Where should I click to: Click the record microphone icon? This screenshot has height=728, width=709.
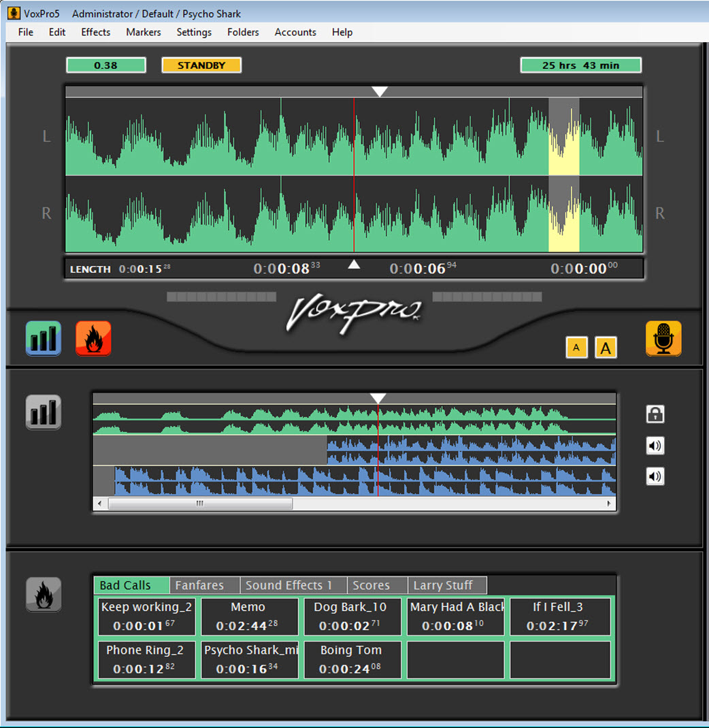coord(663,339)
